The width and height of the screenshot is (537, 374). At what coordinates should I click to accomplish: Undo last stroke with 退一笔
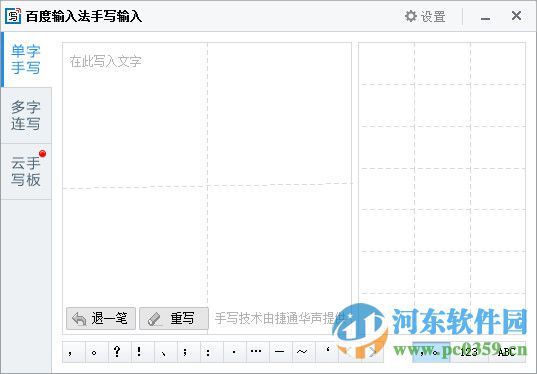click(x=101, y=319)
